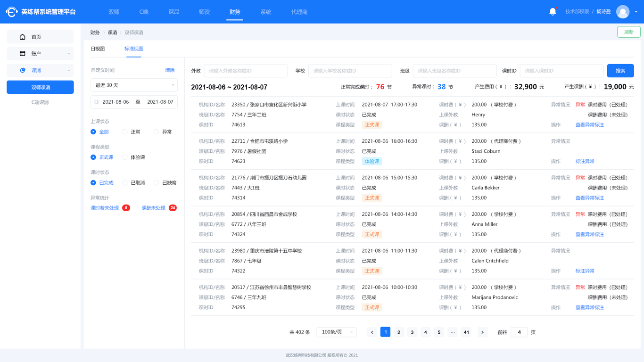Click 查看异常标注 for lesson 74613

tap(589, 125)
